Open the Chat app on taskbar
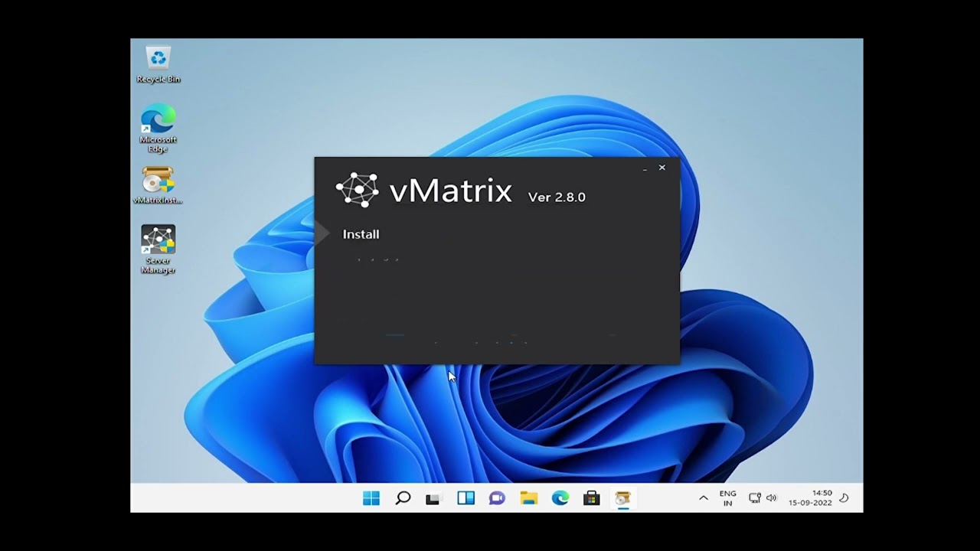This screenshot has width=980, height=551. tap(497, 498)
